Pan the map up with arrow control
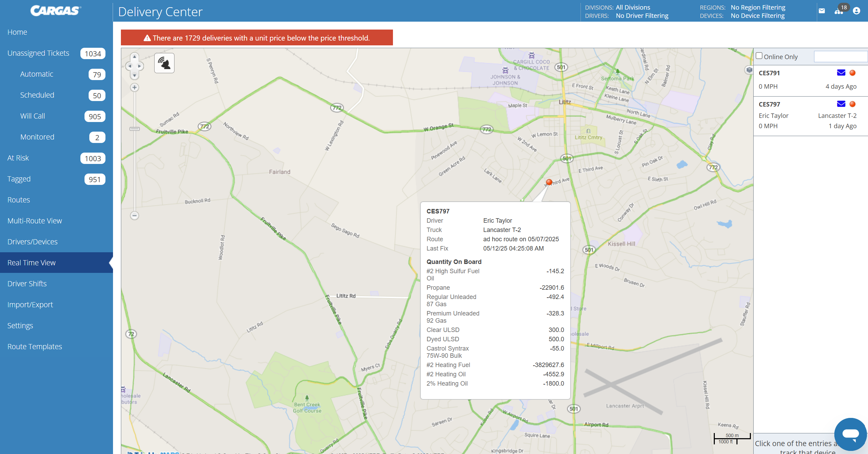 coord(134,57)
